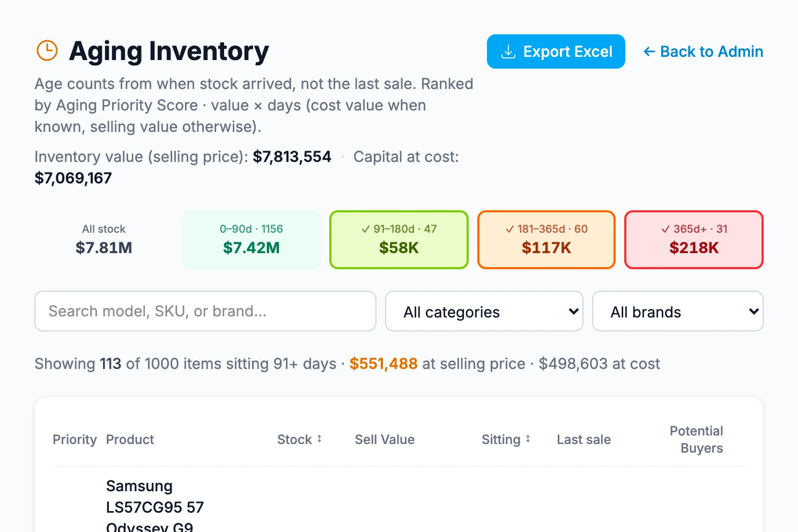Sort table by Stock column header

(x=299, y=439)
